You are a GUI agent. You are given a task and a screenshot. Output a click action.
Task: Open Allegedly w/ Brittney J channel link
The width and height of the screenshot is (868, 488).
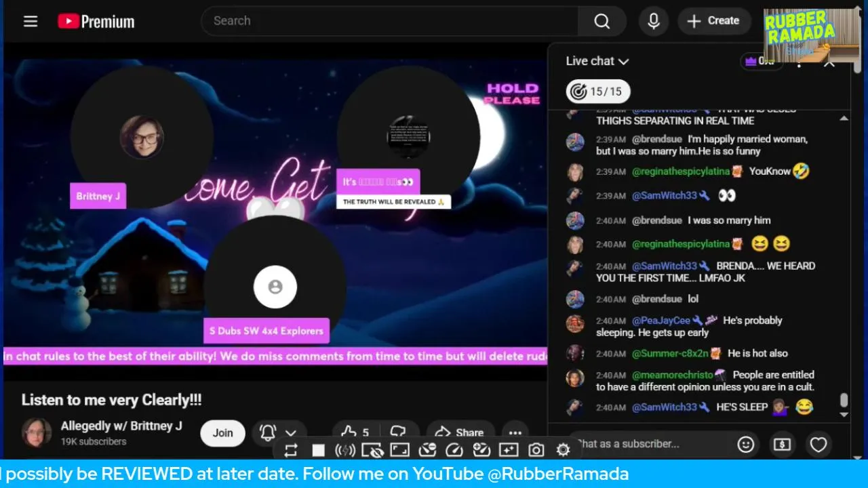(121, 426)
